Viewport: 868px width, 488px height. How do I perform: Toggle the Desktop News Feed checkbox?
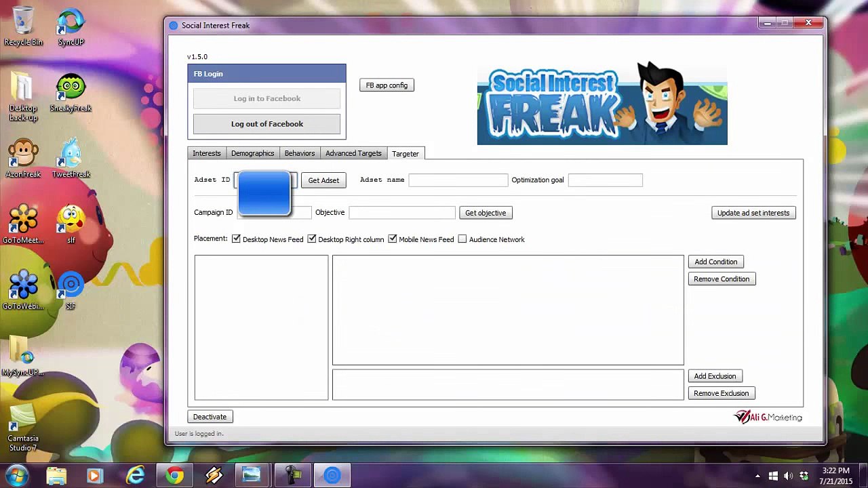click(x=236, y=239)
